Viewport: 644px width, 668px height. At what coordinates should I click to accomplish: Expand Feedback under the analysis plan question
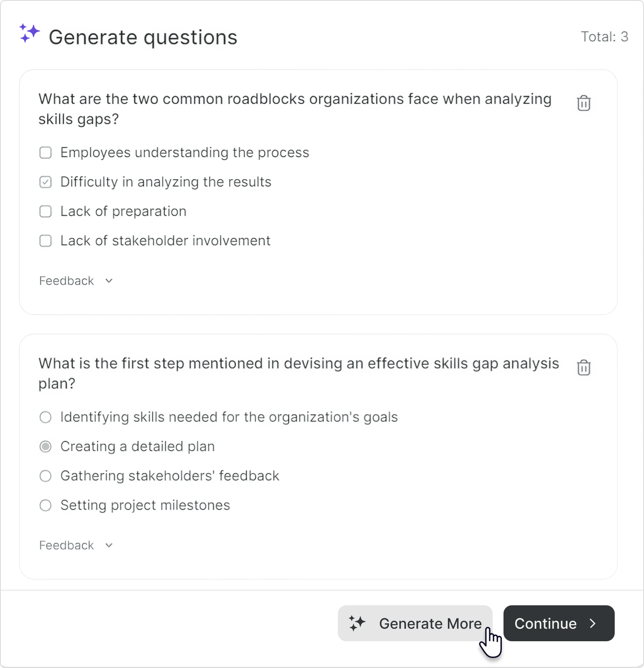(66, 545)
